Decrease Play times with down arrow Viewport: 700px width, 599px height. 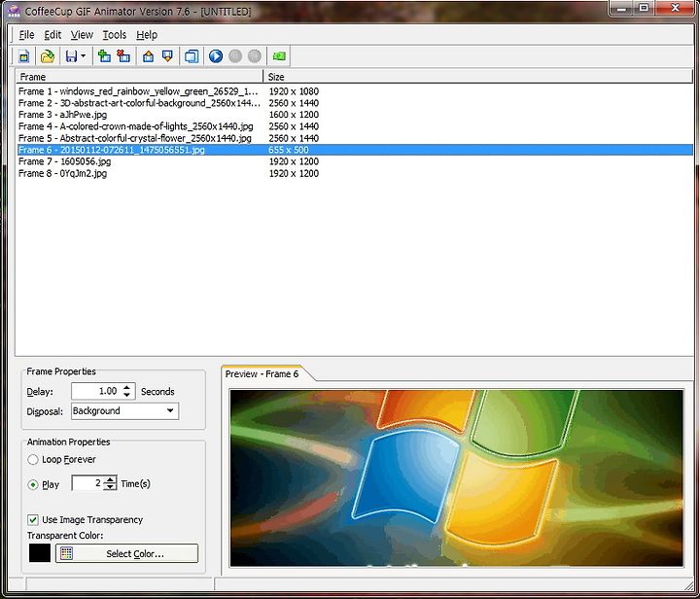[x=110, y=487]
